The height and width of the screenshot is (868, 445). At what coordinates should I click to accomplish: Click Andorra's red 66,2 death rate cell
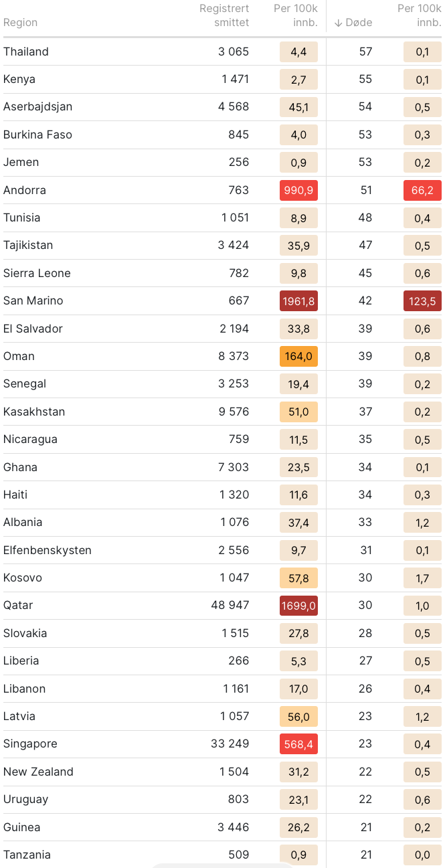tap(422, 190)
